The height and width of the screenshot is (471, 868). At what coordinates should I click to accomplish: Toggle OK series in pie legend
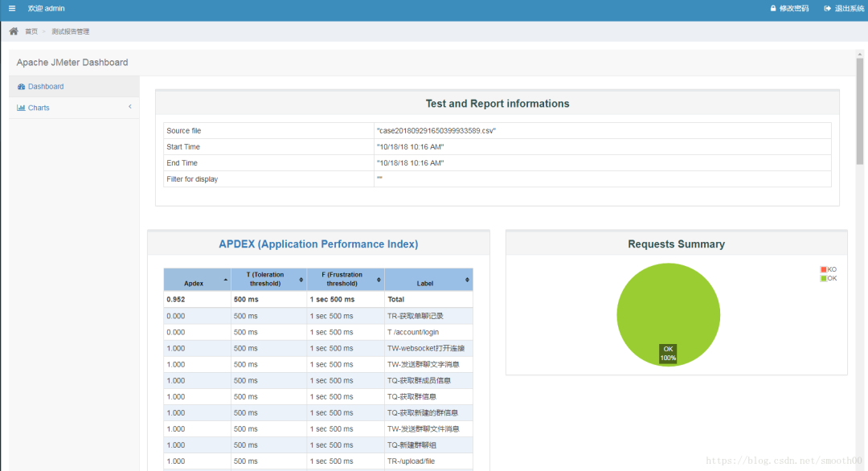point(828,278)
